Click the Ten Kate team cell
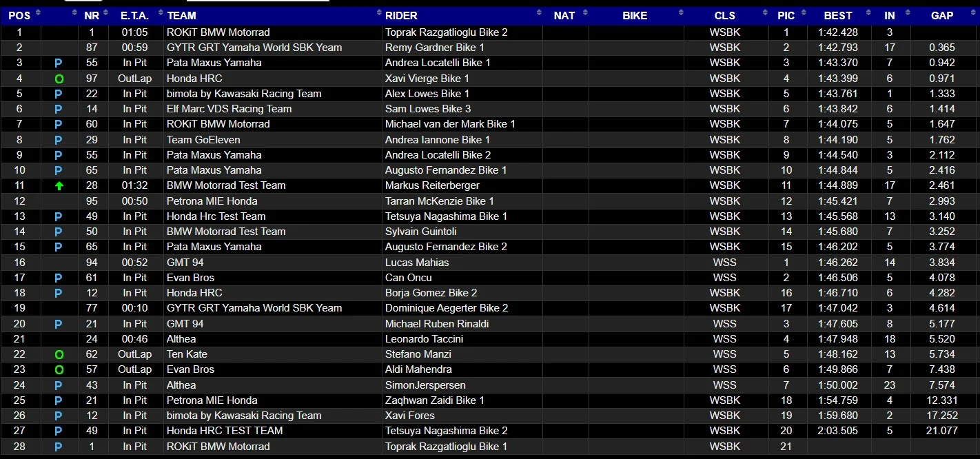Viewport: 980px width, 459px height. pos(187,354)
